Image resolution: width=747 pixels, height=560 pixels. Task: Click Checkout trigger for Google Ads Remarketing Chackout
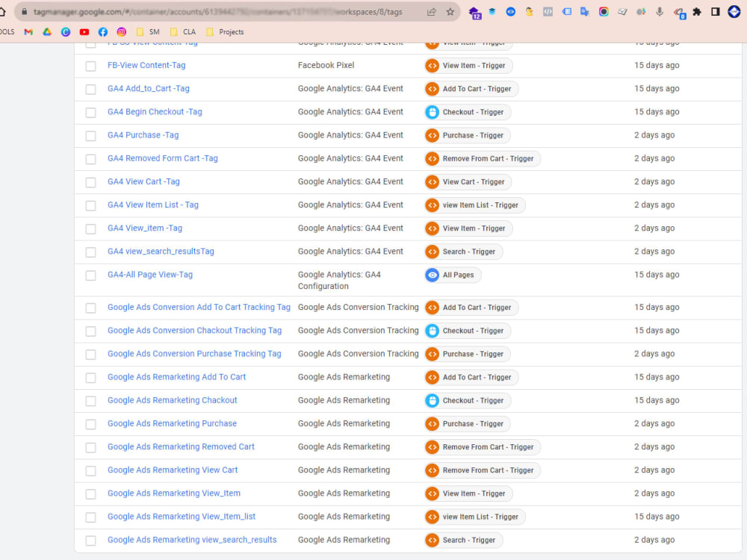click(468, 400)
